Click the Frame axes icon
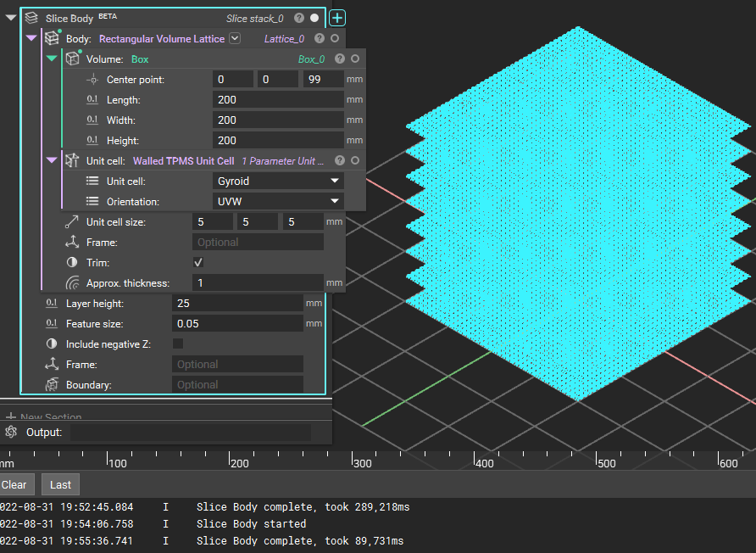Screen dimensions: 756x553 click(73, 241)
